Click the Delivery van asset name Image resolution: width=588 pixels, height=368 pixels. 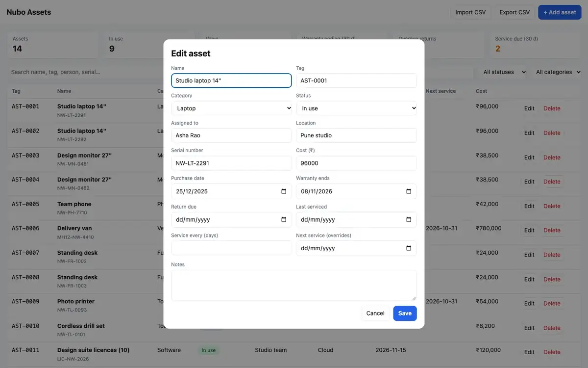(x=74, y=228)
